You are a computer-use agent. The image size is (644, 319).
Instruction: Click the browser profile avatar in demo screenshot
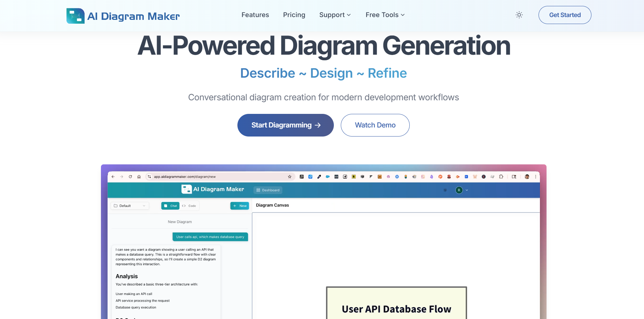527,177
